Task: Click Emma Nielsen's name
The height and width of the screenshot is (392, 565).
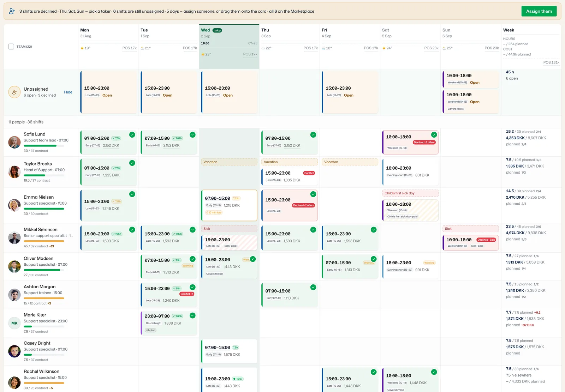Action: pyautogui.click(x=39, y=197)
